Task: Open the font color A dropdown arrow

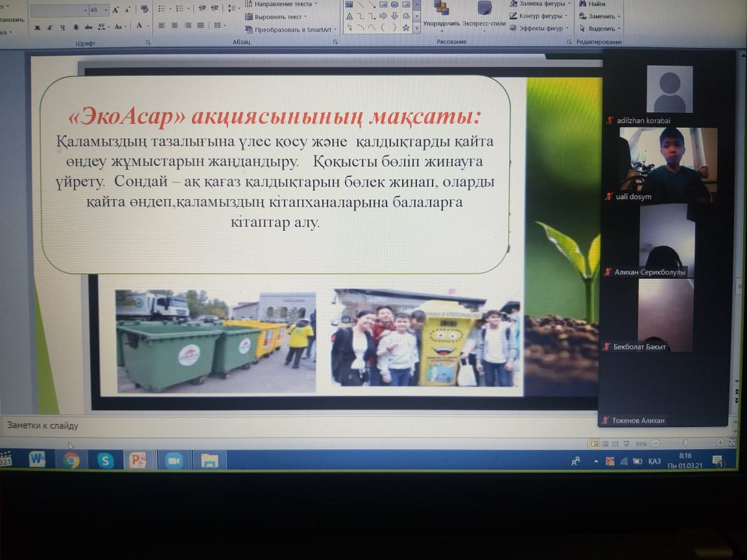Action: pyautogui.click(x=148, y=26)
